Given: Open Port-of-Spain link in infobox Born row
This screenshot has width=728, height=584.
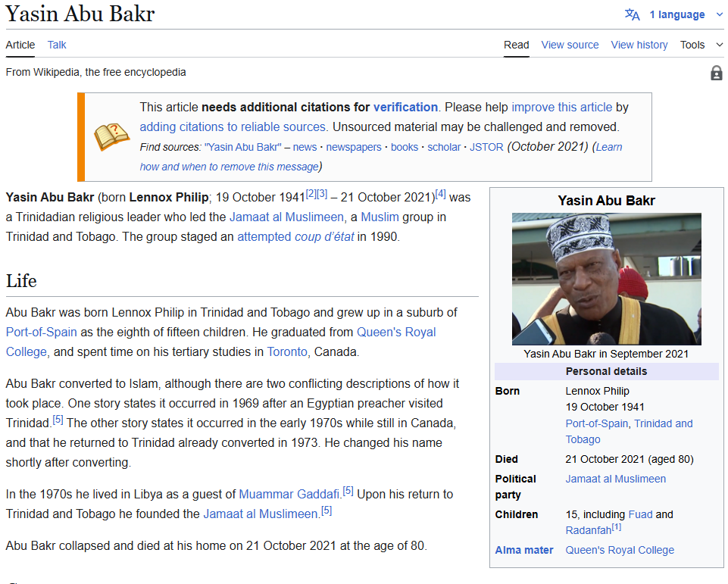Looking at the screenshot, I should click(x=597, y=424).
